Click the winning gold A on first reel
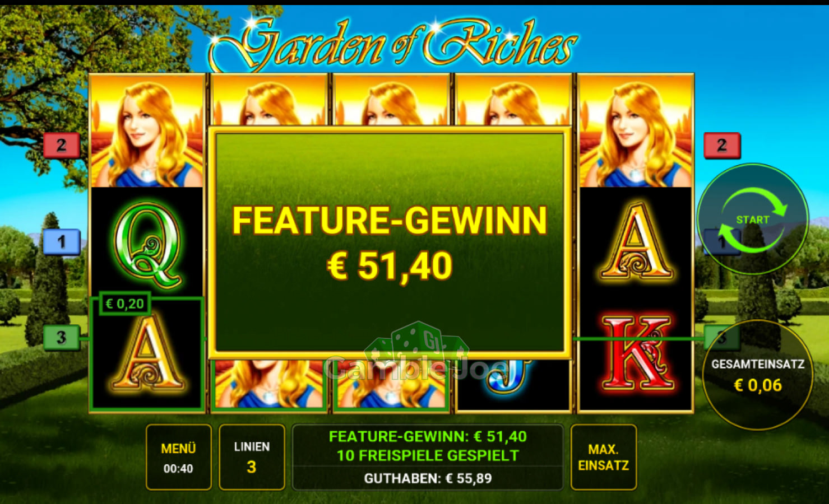The height and width of the screenshot is (504, 829). pyautogui.click(x=147, y=354)
